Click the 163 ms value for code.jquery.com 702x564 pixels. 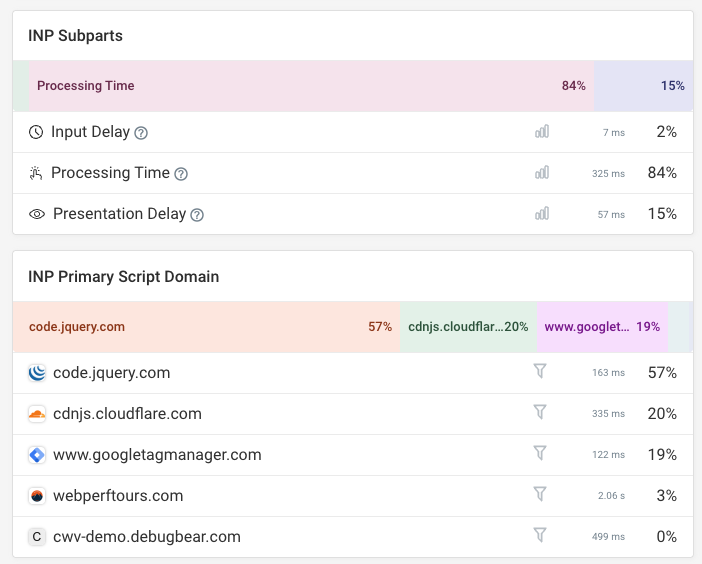pos(608,373)
